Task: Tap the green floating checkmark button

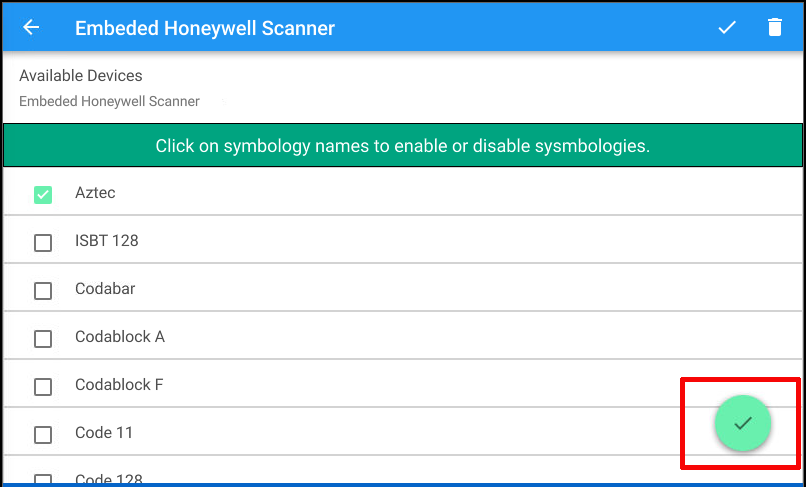Action: click(x=742, y=423)
